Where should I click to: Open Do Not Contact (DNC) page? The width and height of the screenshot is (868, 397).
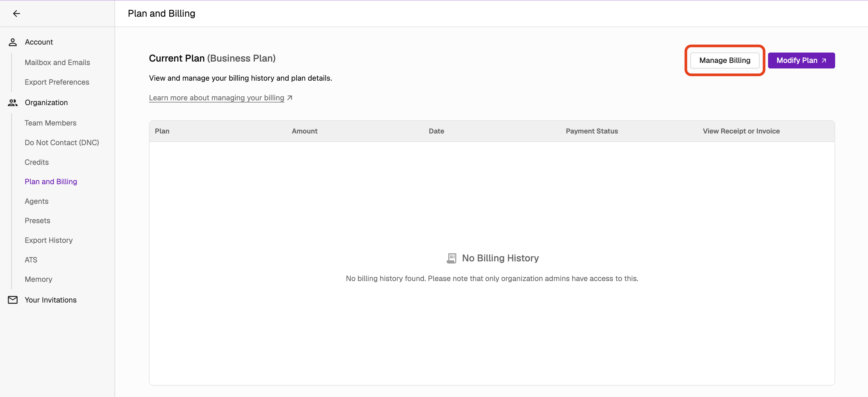[62, 143]
